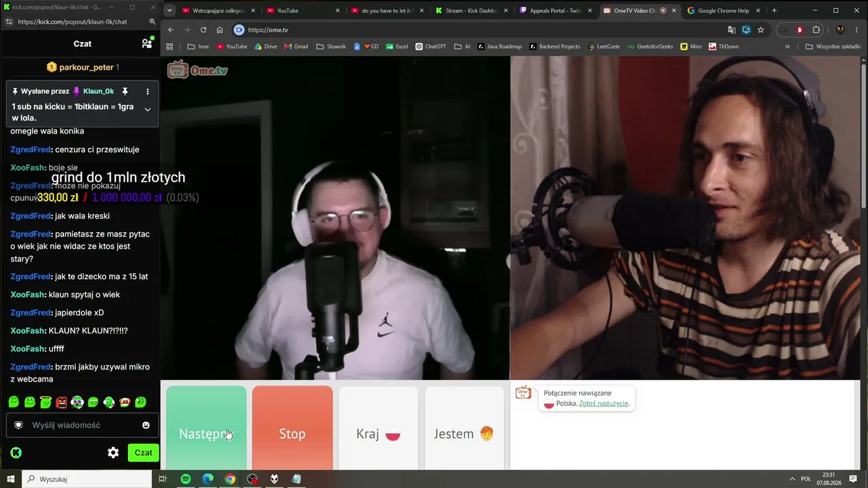Open Microsoft Edge from the taskbar
This screenshot has width=868, height=488.
[x=208, y=479]
